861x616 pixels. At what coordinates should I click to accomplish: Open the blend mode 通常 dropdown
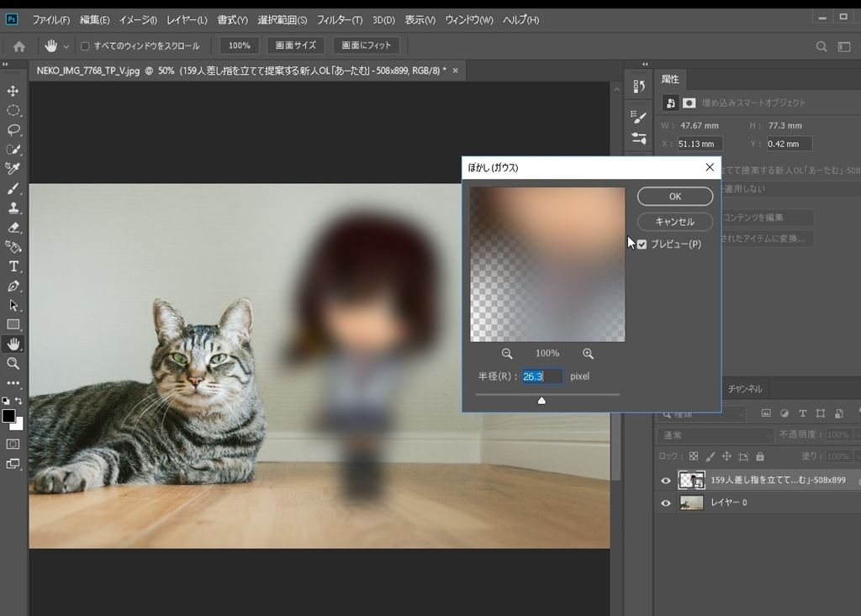(716, 435)
